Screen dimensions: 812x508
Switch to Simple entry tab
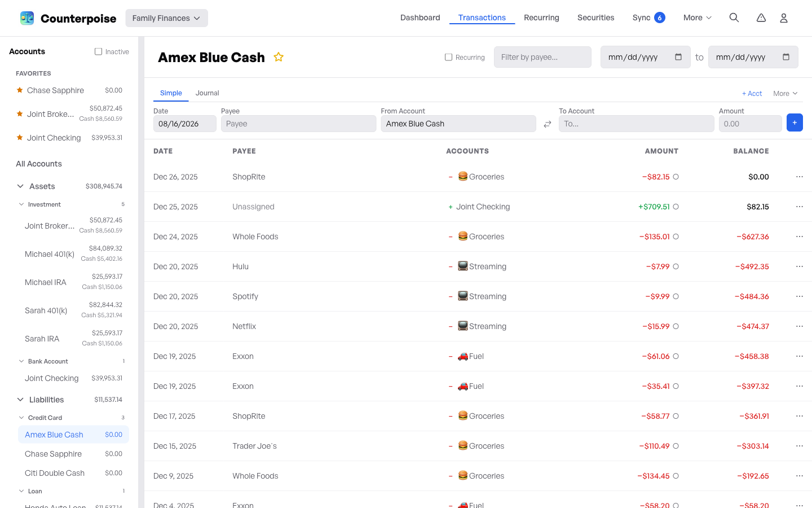pos(171,93)
